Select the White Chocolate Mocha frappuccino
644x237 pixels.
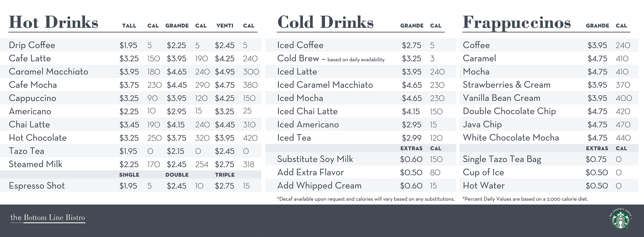click(x=511, y=138)
